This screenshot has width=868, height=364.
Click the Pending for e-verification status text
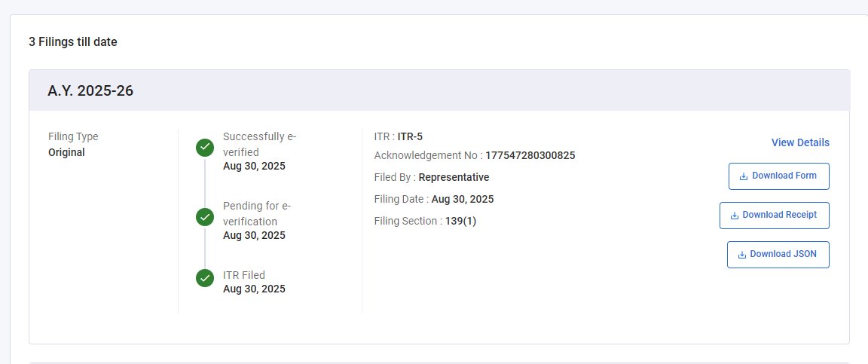(x=257, y=214)
